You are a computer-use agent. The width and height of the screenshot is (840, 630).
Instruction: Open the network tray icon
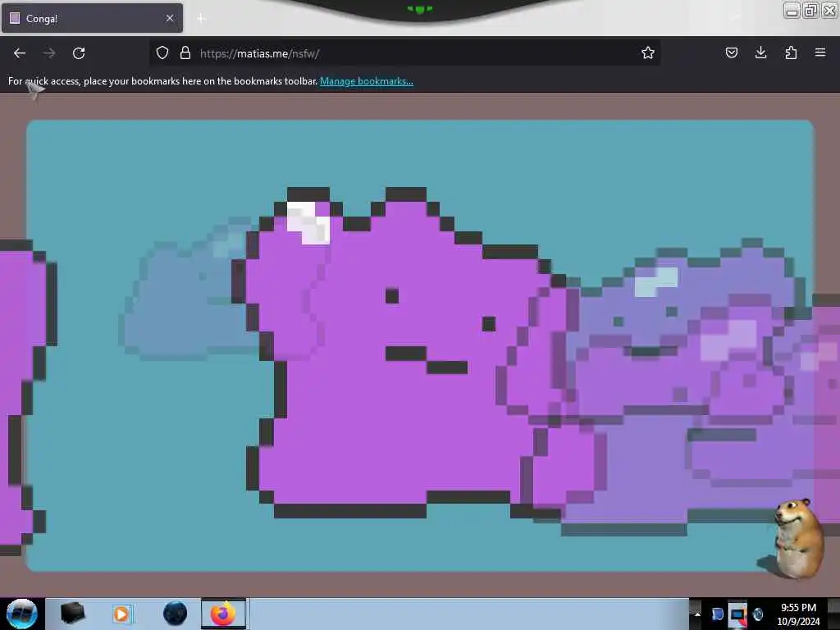pos(737,614)
